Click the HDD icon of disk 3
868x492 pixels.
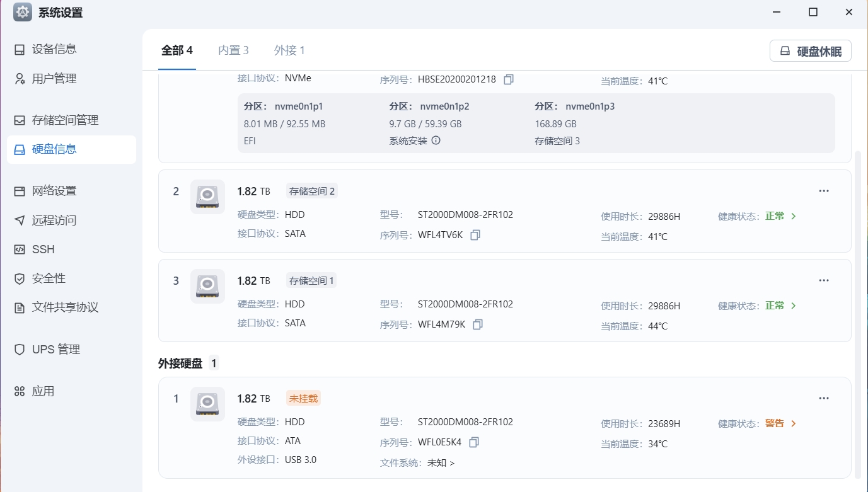207,286
